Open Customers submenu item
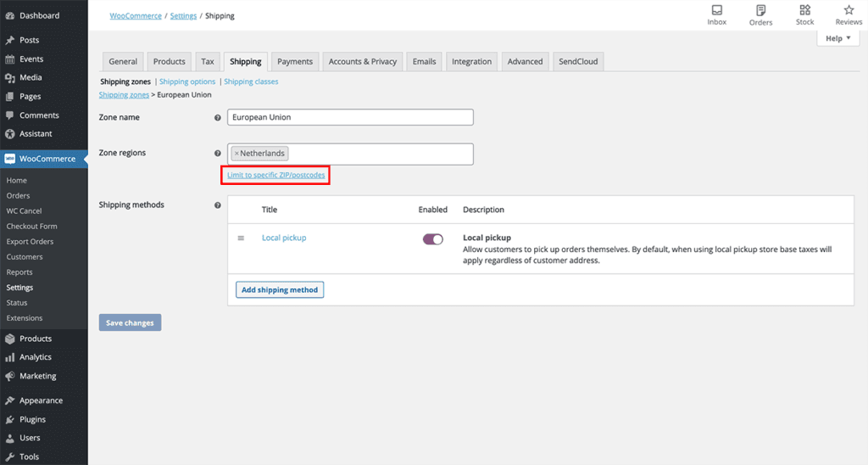868x465 pixels. tap(25, 257)
